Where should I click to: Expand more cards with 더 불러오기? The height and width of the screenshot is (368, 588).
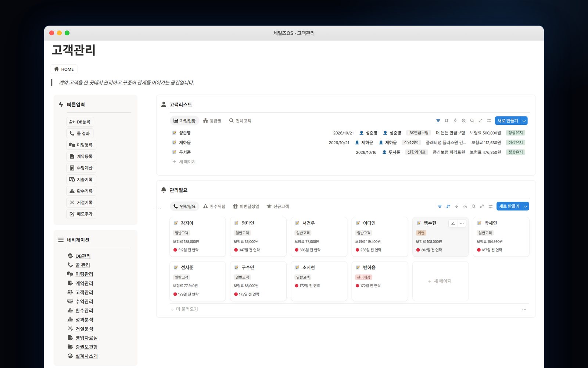coord(184,309)
